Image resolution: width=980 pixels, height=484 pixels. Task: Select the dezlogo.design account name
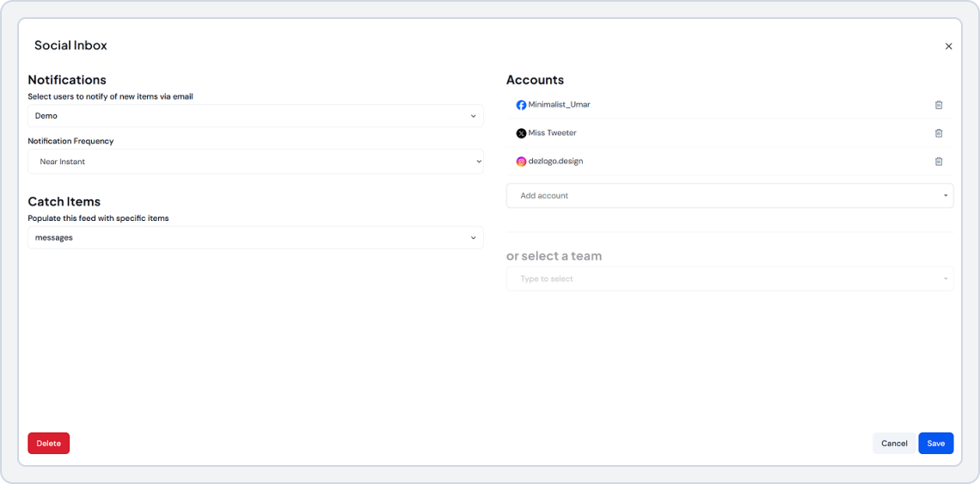(555, 162)
